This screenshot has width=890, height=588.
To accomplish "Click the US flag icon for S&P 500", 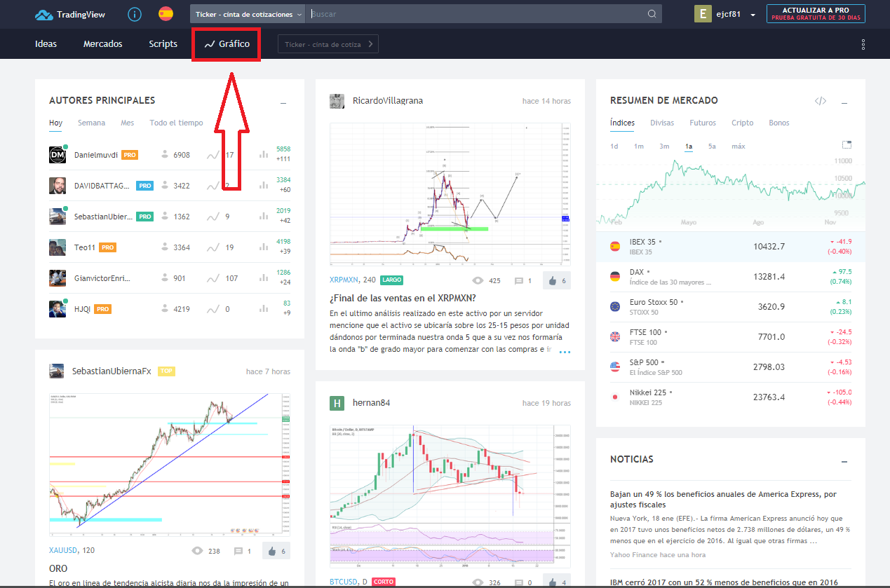I will coord(615,367).
